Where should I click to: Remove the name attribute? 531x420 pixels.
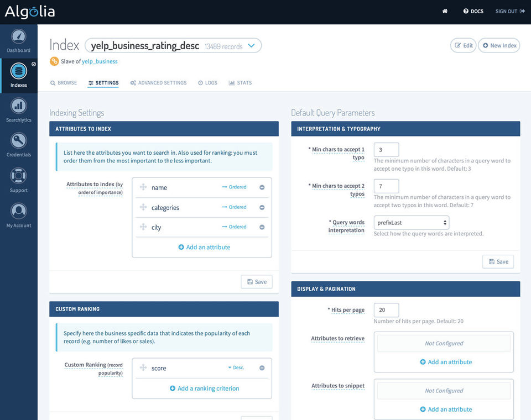click(262, 187)
